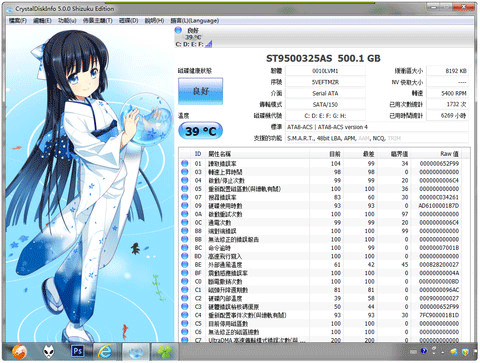Screen dimensions: 480x363
Task: Click the status orb for attribute 0C
Action: [184, 222]
